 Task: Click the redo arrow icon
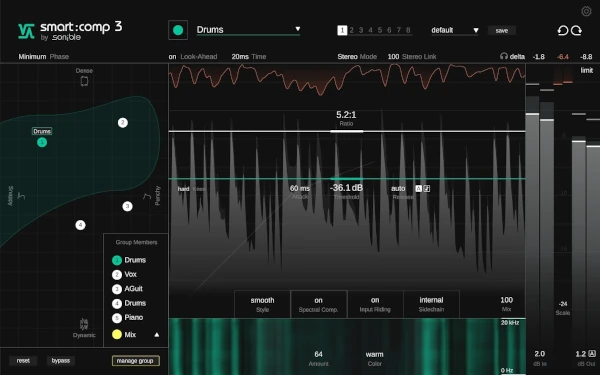(576, 30)
